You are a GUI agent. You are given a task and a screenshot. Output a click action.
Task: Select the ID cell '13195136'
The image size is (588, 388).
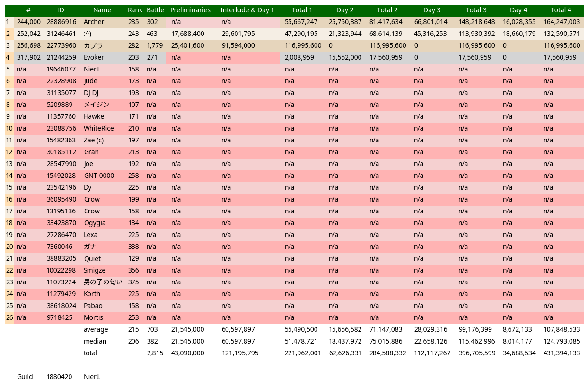click(61, 211)
